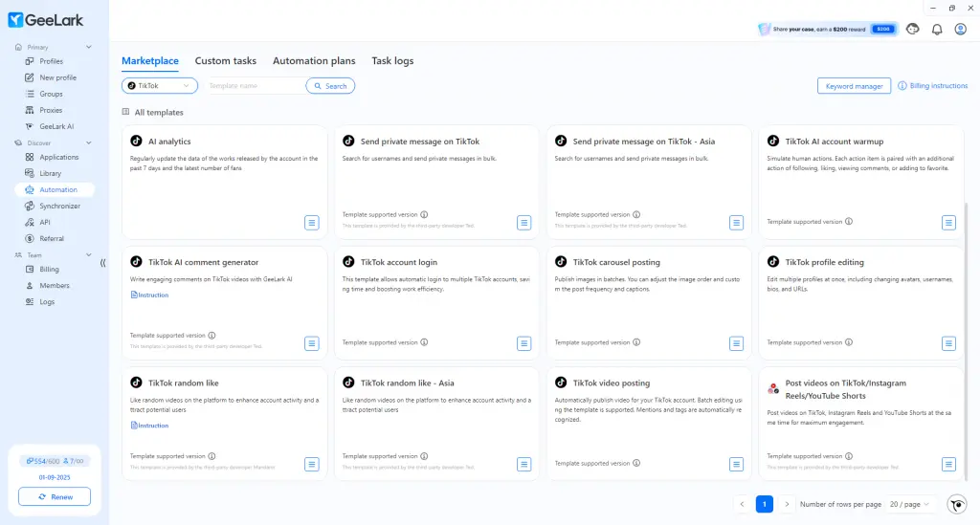Click the notifications bell icon

[936, 30]
